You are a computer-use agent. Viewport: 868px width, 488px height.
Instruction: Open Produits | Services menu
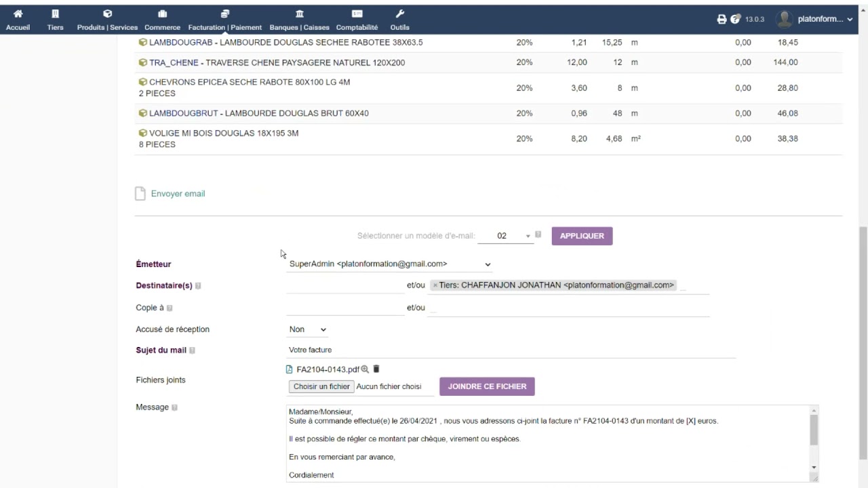[107, 20]
